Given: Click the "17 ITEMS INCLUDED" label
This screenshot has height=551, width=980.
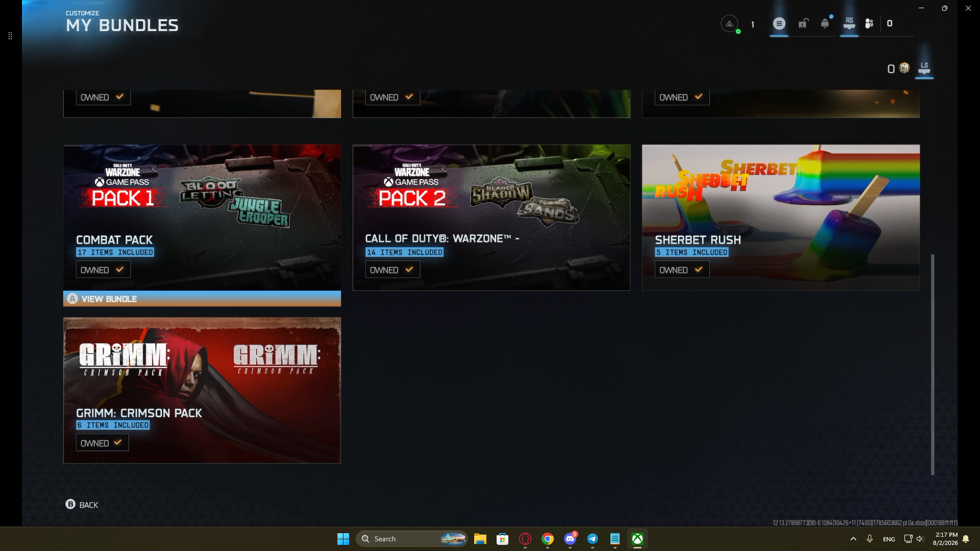Looking at the screenshot, I should (x=115, y=252).
